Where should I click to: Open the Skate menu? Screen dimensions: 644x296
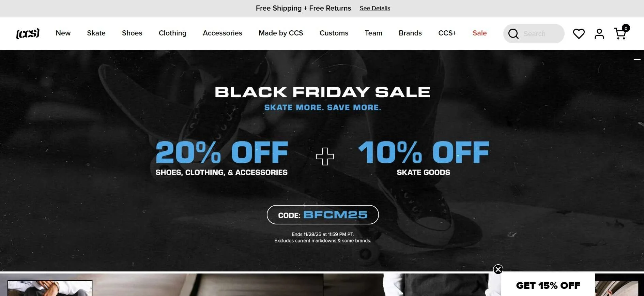pyautogui.click(x=96, y=33)
